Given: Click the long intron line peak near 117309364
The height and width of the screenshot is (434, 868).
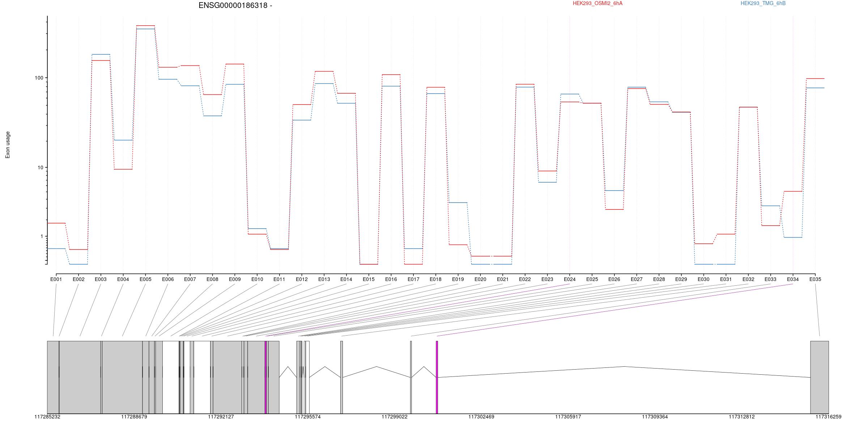Looking at the screenshot, I should tap(624, 367).
